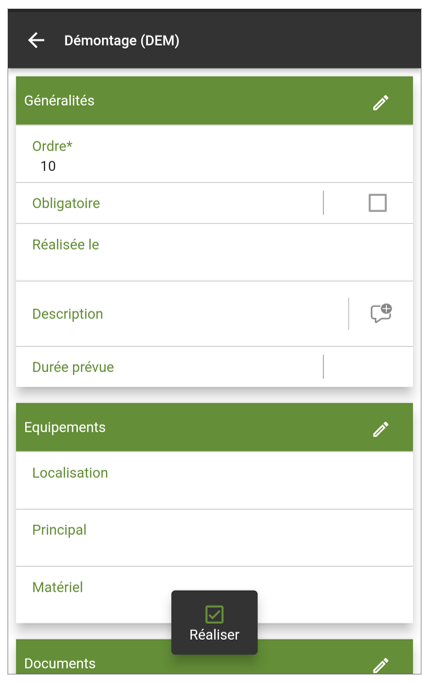Viewport: 431px width, 685px height.
Task: Open the Localisation field
Action: pyautogui.click(x=214, y=480)
